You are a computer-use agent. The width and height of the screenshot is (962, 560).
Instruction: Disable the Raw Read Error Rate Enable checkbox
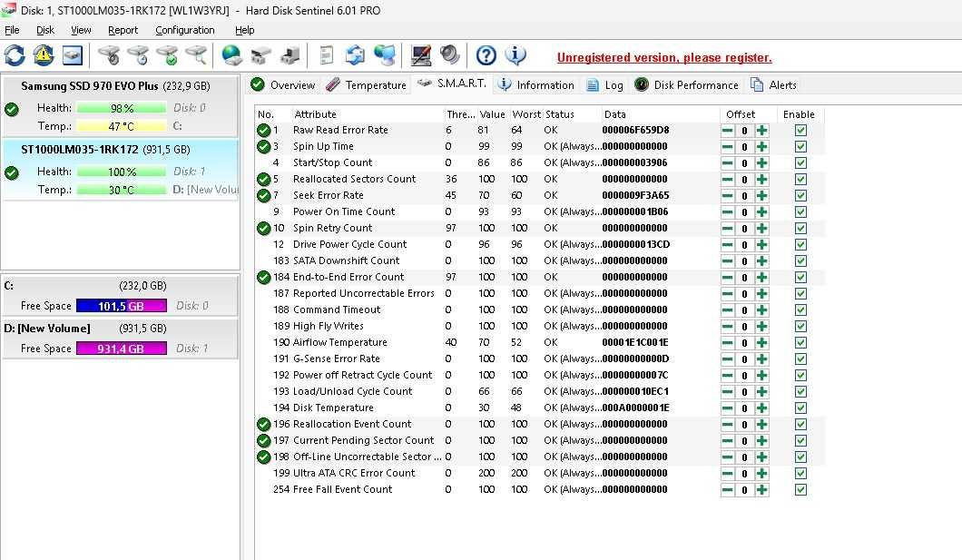pyautogui.click(x=800, y=130)
